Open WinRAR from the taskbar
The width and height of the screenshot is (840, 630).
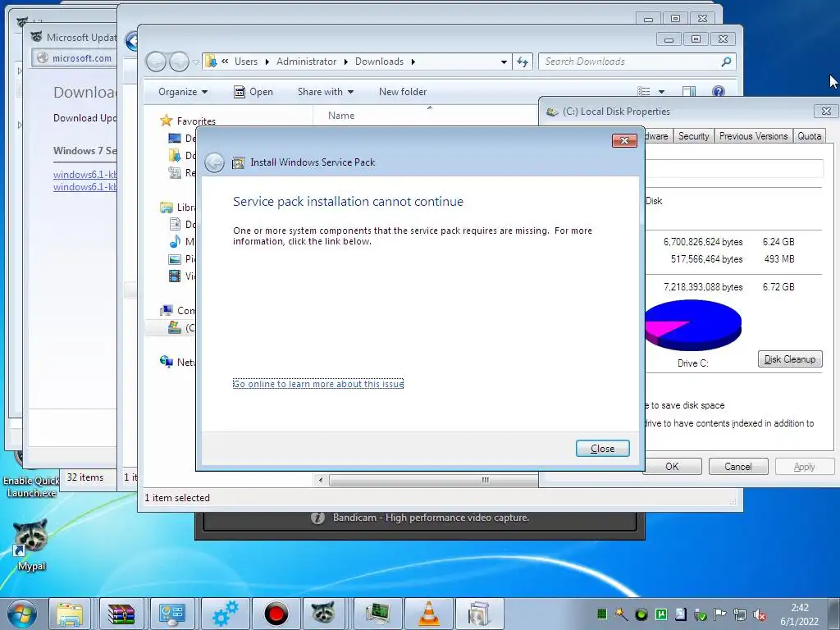click(121, 614)
